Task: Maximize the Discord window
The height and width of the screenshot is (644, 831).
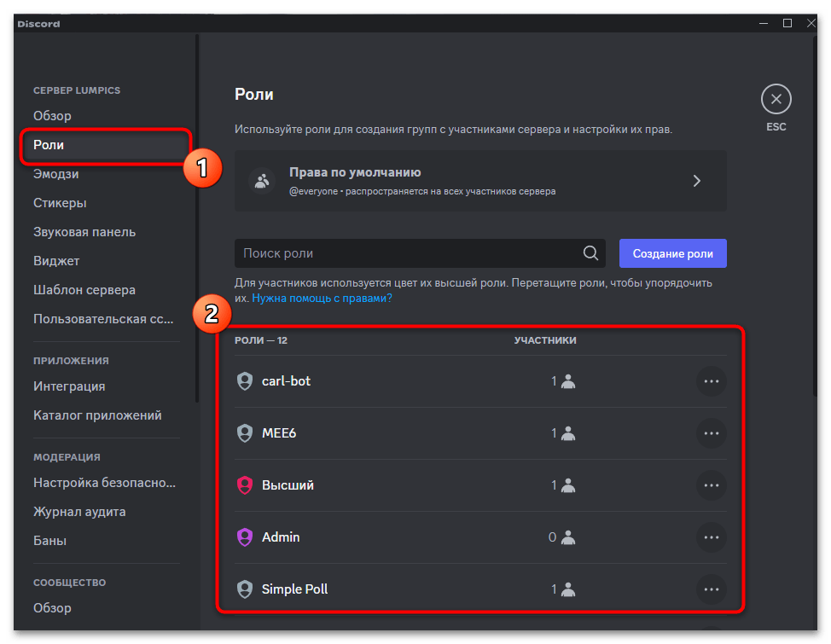Action: [x=787, y=23]
